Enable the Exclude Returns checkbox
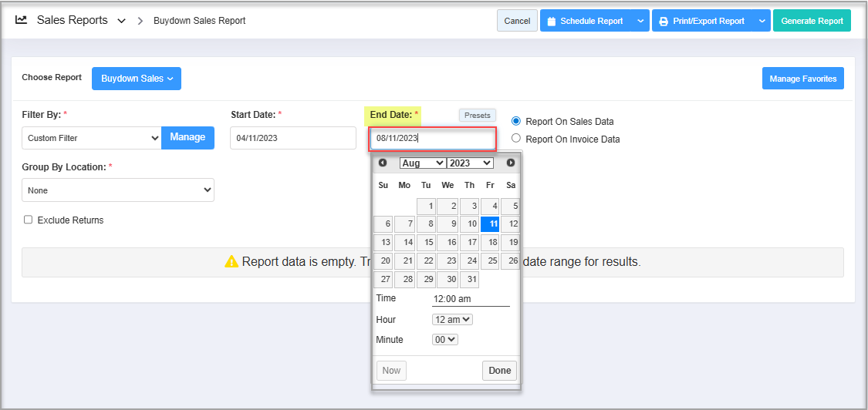 click(x=29, y=220)
